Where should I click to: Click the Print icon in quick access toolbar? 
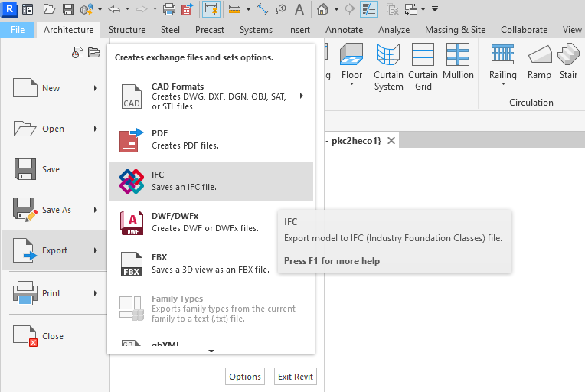(x=169, y=9)
